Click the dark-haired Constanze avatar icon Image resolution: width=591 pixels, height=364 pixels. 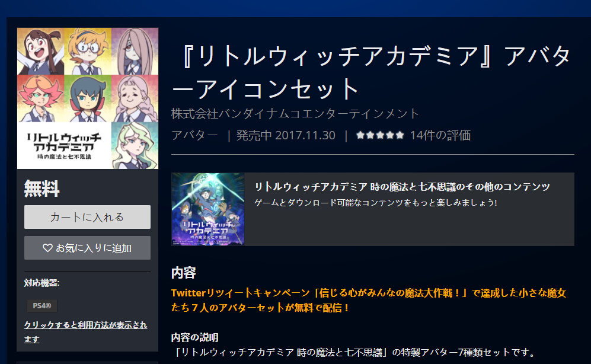tap(88, 98)
